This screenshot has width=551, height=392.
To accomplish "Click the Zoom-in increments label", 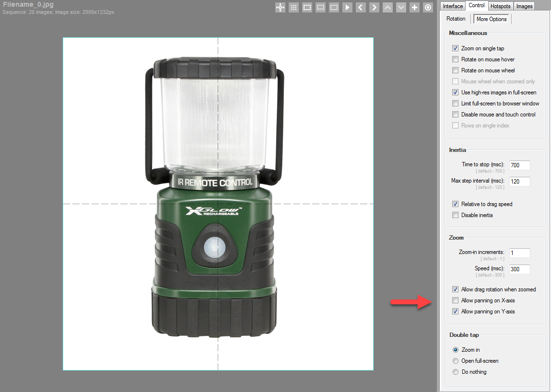I will click(x=481, y=252).
